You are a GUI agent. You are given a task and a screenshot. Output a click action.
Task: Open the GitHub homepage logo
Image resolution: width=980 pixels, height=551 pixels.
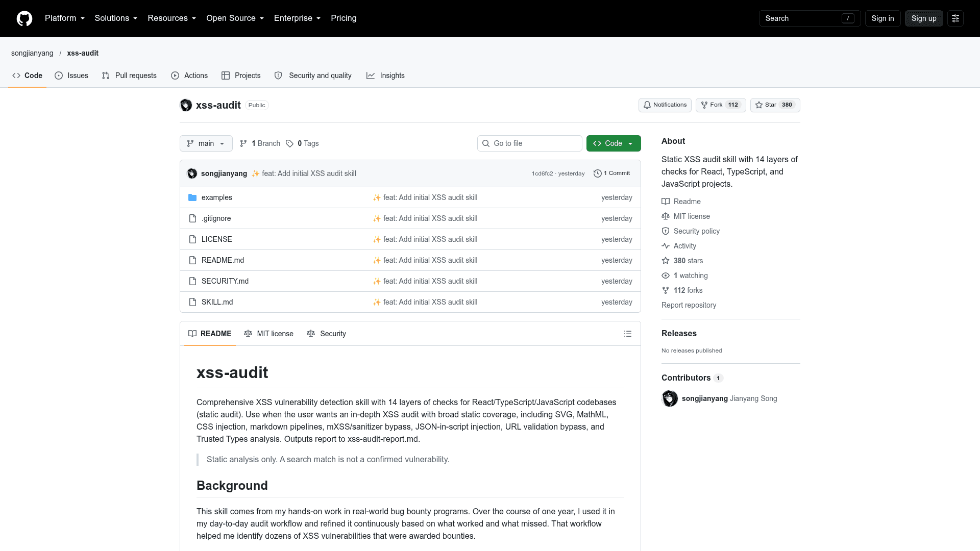(x=24, y=18)
